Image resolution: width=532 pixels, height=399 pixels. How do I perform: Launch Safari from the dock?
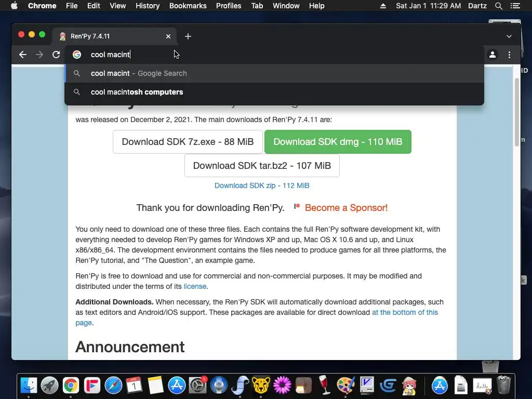pos(113,385)
